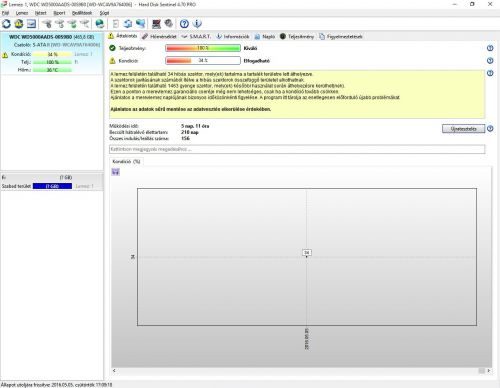500x388 pixels.
Task: Click the Hőm. 36°C bar in left panel
Action: click(52, 70)
